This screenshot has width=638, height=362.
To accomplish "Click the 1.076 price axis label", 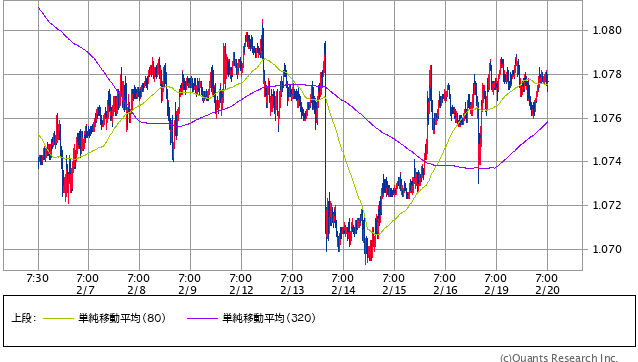I will click(x=607, y=118).
